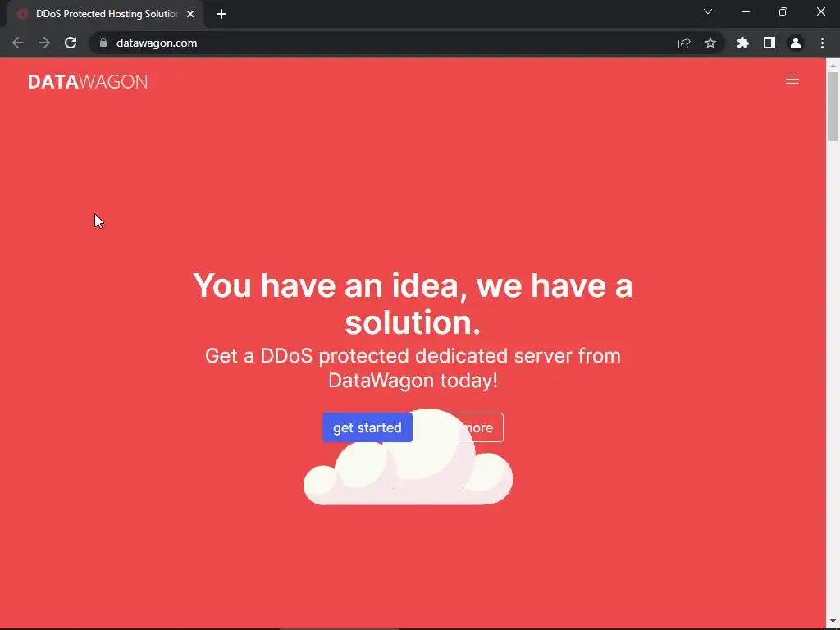Click the page vertical scrollbar thumb

(x=833, y=106)
